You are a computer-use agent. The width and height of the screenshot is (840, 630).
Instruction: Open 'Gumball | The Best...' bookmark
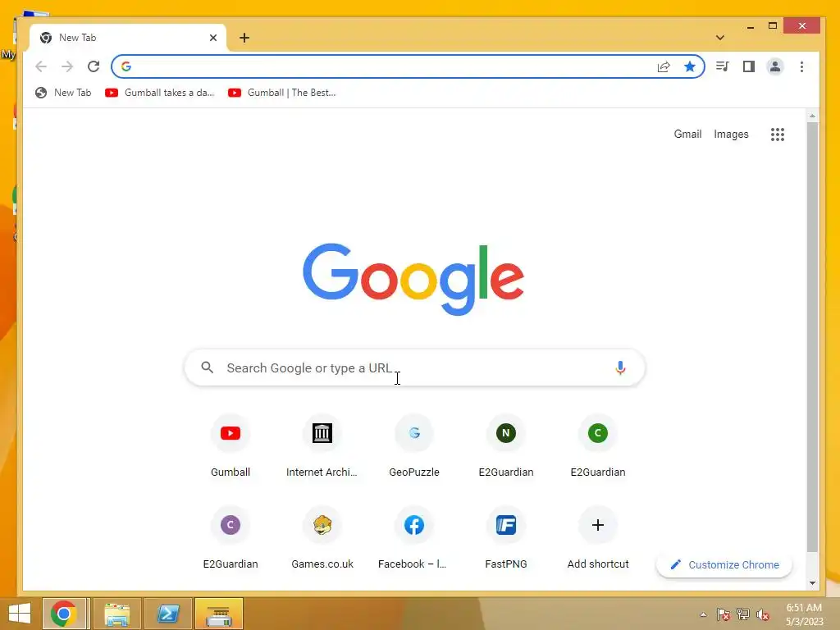click(282, 93)
